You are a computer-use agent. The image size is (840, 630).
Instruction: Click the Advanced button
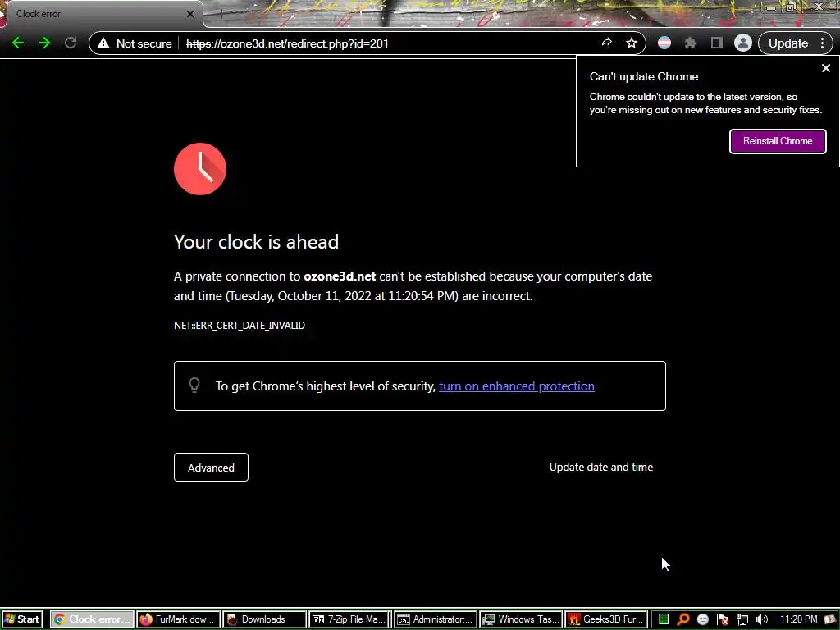tap(211, 467)
